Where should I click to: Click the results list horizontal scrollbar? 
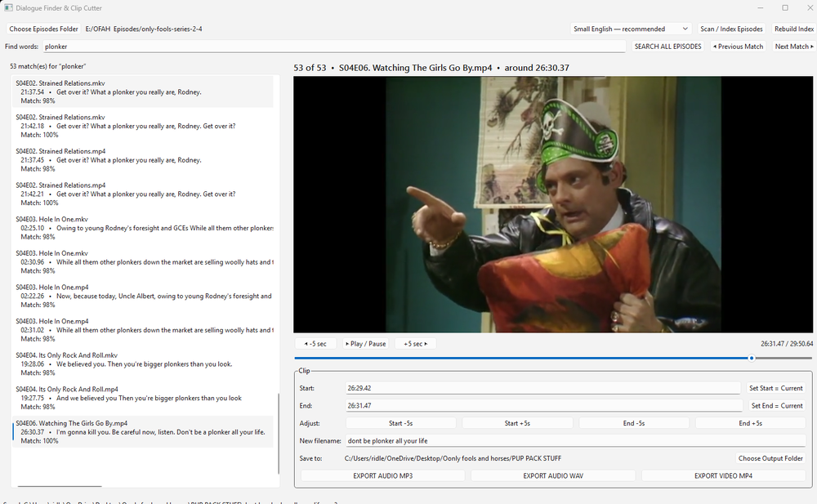(60, 486)
